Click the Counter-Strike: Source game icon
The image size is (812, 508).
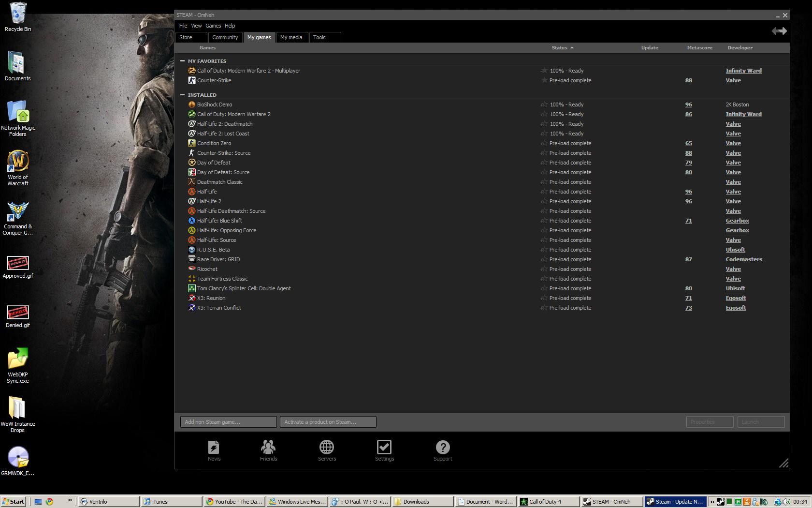(192, 153)
